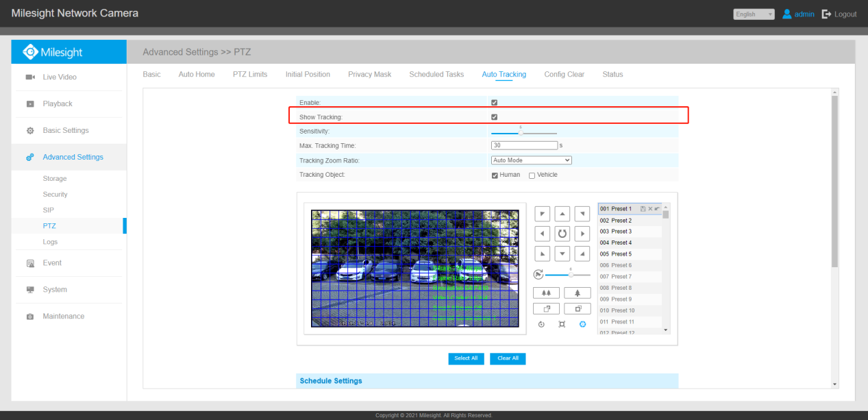The width and height of the screenshot is (868, 420).
Task: Zoom out with double-tree button
Action: click(546, 293)
